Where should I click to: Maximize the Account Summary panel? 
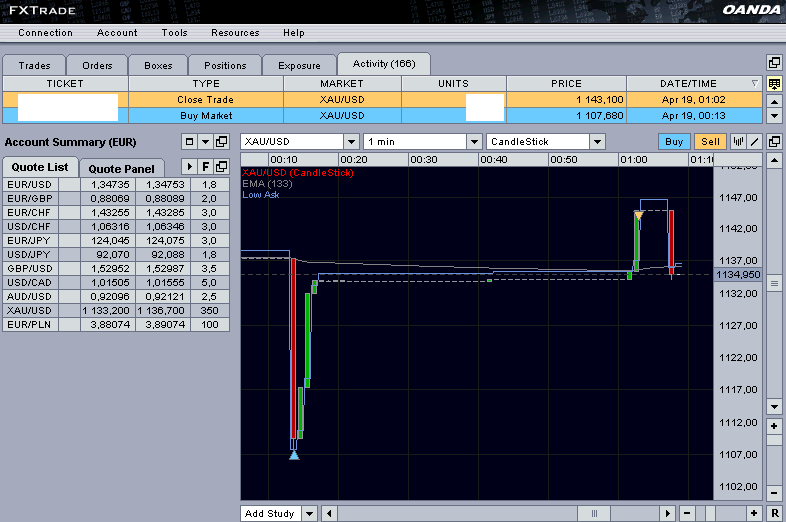click(x=189, y=142)
